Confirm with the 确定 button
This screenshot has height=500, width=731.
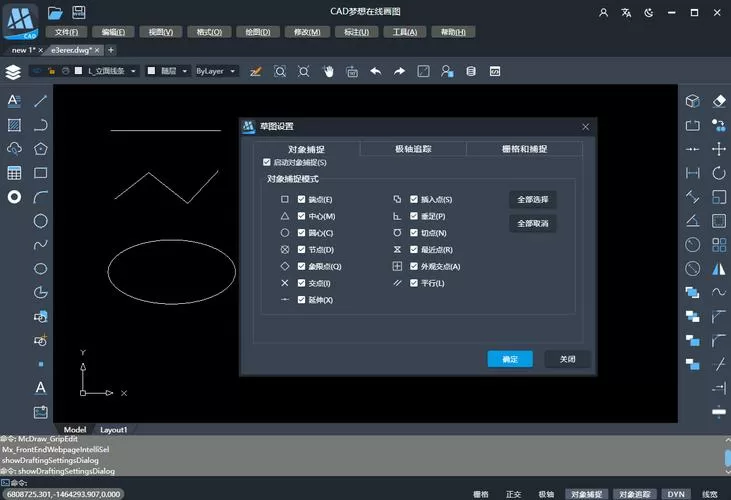(x=510, y=359)
